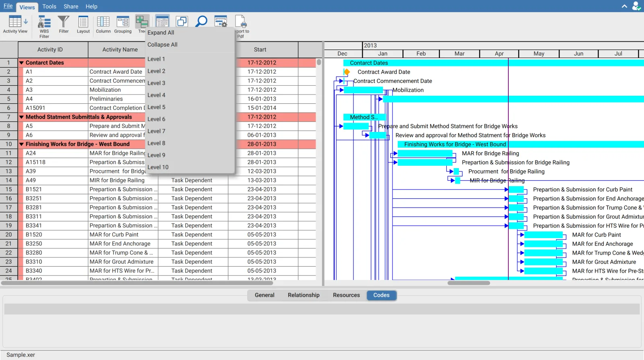Switch to the Views tab
Image resolution: width=644 pixels, height=360 pixels.
27,7
